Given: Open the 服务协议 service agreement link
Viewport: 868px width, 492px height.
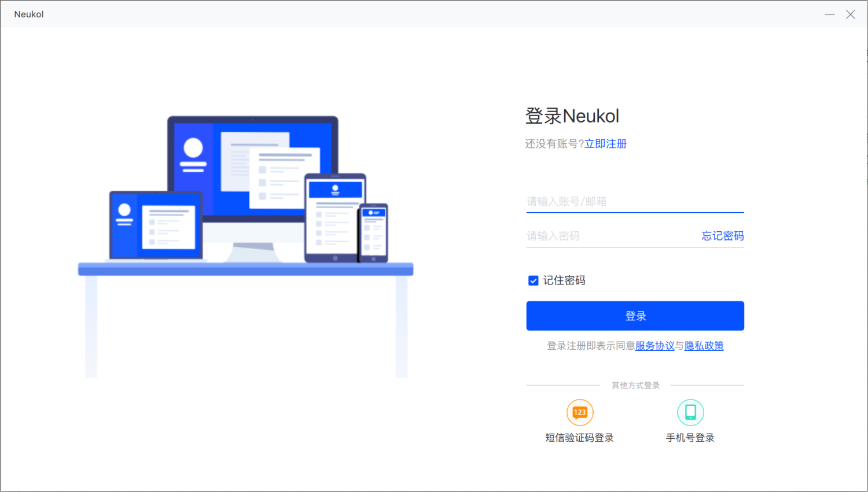Looking at the screenshot, I should point(655,346).
